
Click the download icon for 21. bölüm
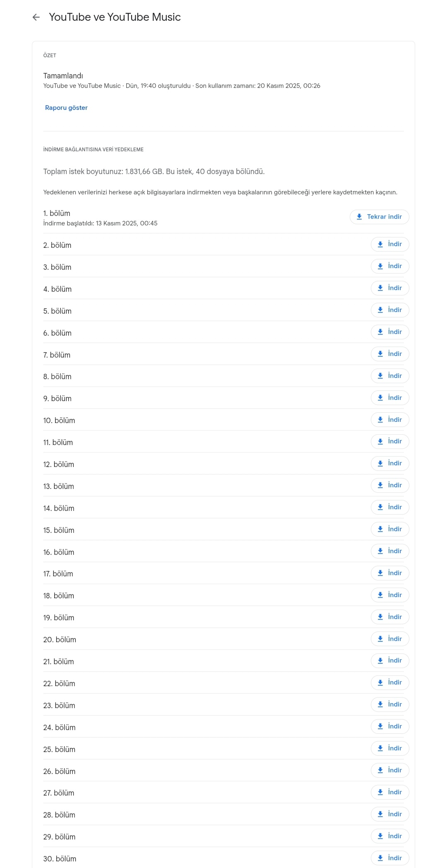coord(380,660)
